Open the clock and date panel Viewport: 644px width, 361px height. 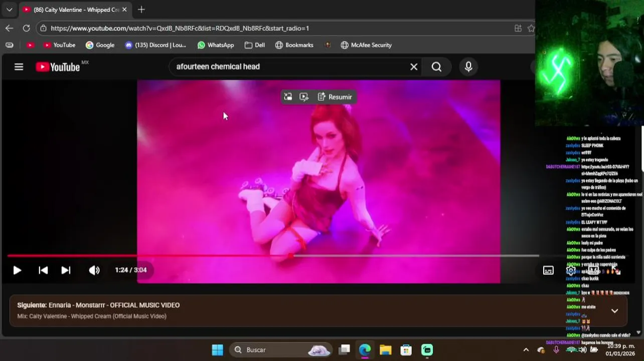point(621,350)
